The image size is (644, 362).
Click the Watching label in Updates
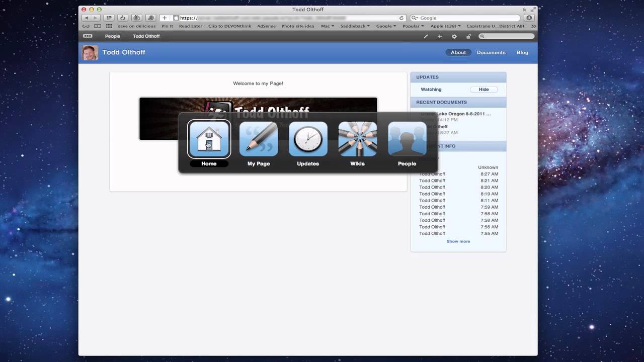click(x=431, y=89)
